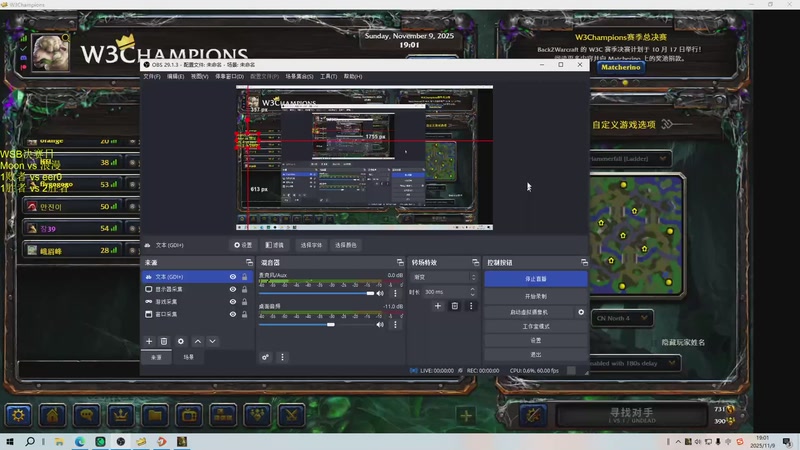
Task: Click 停止直播 stop streaming button
Action: click(x=536, y=279)
